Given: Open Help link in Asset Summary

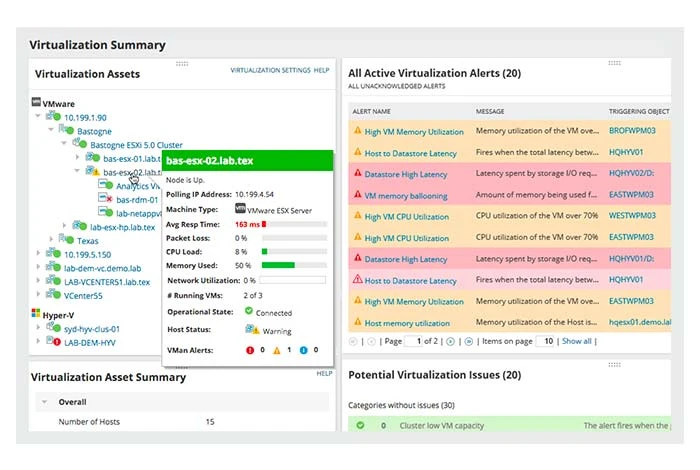Looking at the screenshot, I should tap(325, 374).
